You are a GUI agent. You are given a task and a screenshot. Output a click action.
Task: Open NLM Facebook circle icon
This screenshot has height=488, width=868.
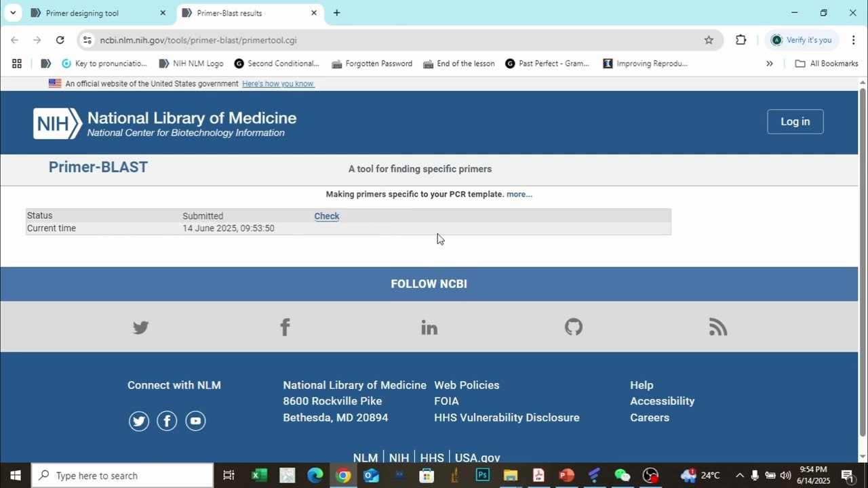[167, 421]
